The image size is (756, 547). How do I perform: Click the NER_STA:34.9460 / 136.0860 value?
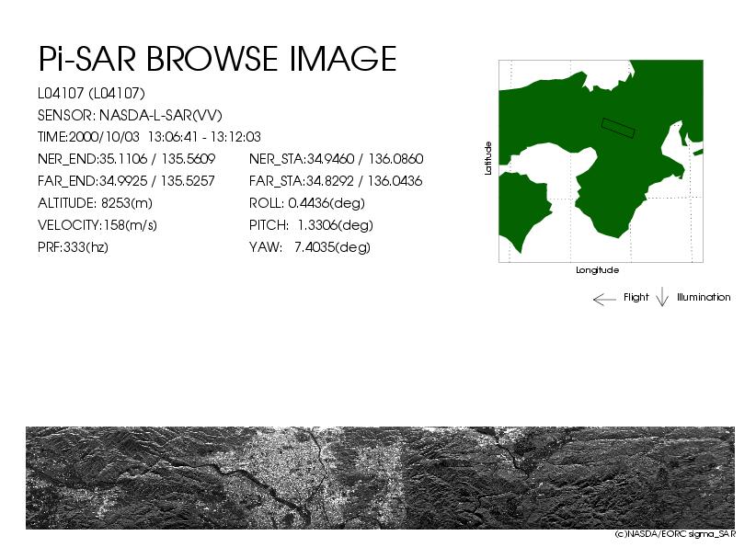[336, 159]
